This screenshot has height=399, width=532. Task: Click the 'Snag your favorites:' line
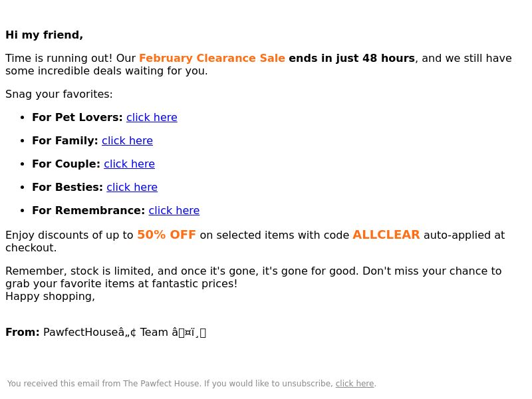[59, 94]
